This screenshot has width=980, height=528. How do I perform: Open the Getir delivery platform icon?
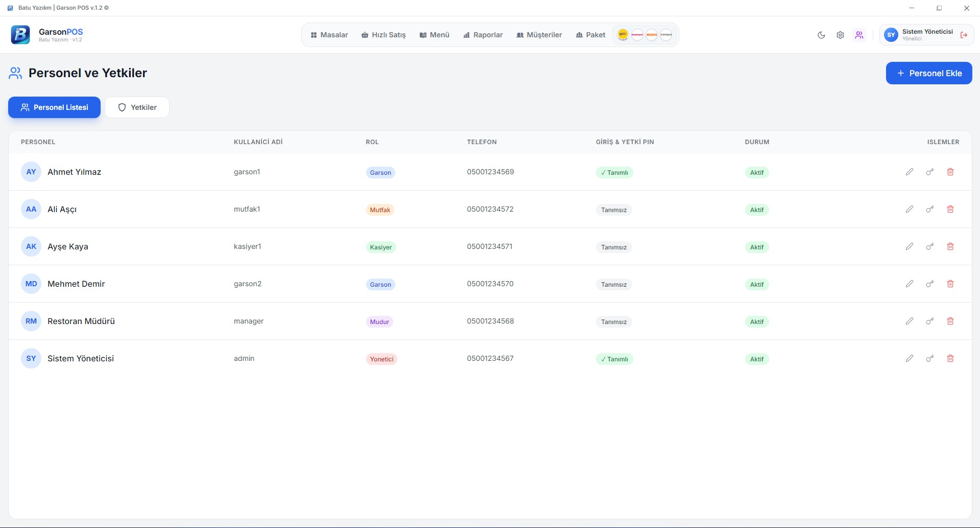pyautogui.click(x=623, y=35)
